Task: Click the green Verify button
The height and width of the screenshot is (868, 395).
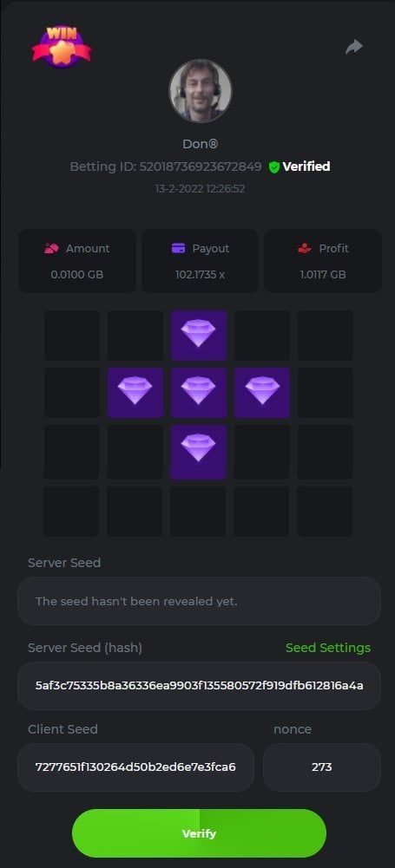Action: coord(199,833)
